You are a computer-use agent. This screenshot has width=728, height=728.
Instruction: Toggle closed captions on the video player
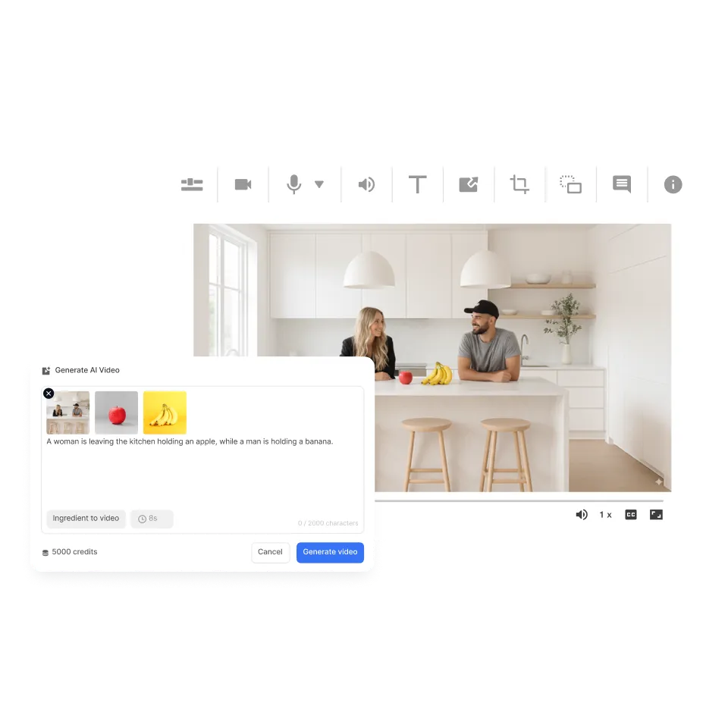pyautogui.click(x=631, y=514)
